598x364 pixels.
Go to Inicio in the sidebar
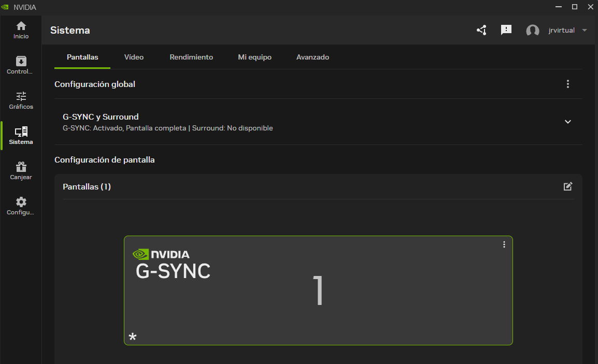pyautogui.click(x=21, y=30)
